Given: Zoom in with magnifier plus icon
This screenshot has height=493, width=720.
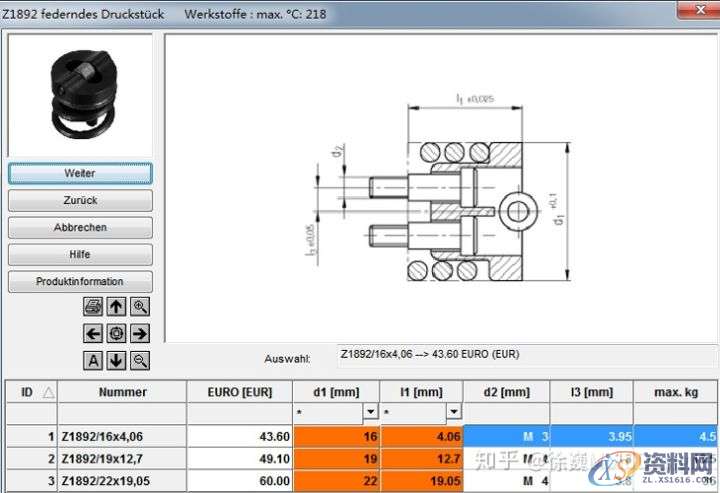Looking at the screenshot, I should click(140, 307).
